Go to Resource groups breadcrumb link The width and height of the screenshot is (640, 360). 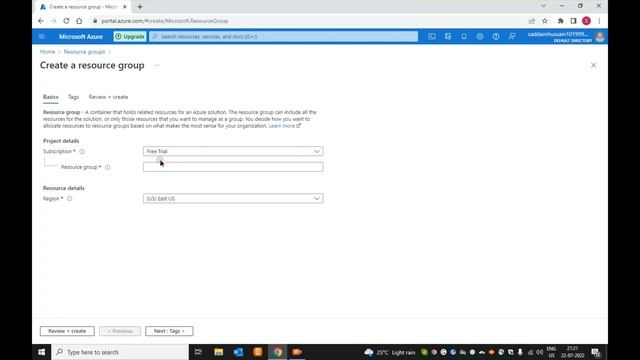click(84, 52)
